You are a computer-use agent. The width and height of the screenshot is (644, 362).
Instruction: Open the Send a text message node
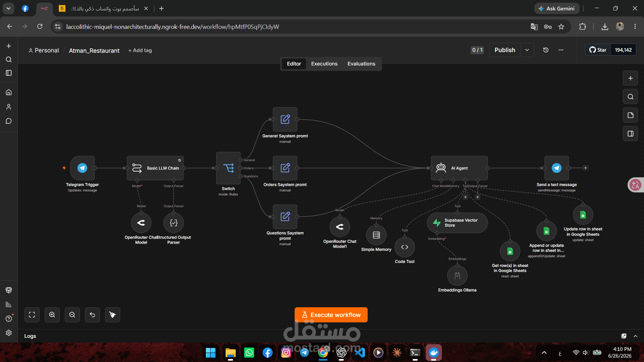[557, 168]
